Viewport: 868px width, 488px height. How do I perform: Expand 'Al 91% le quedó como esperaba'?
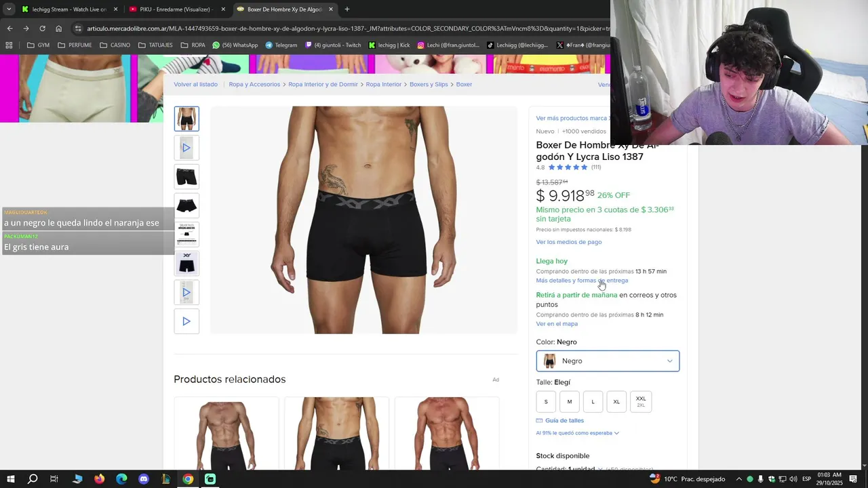(x=577, y=433)
